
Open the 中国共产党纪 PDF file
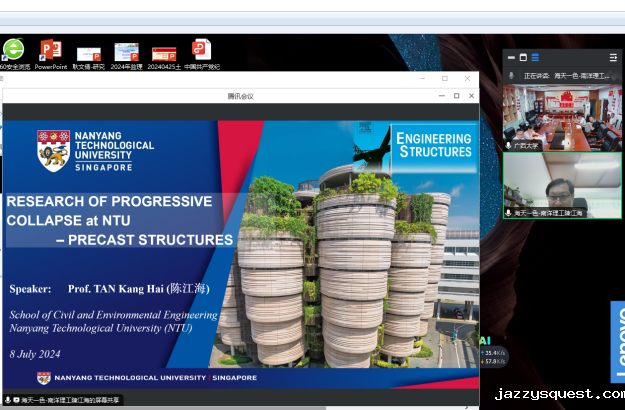click(201, 50)
